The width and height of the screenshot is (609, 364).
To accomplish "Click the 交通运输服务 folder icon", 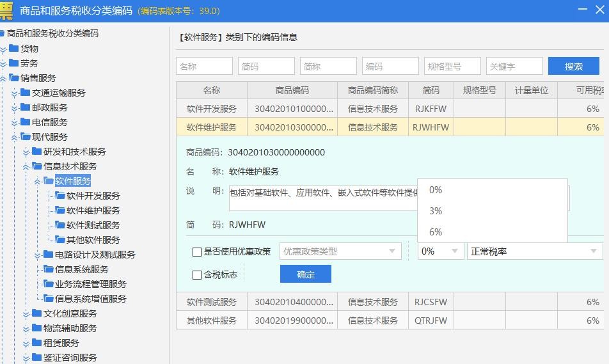I will point(26,93).
